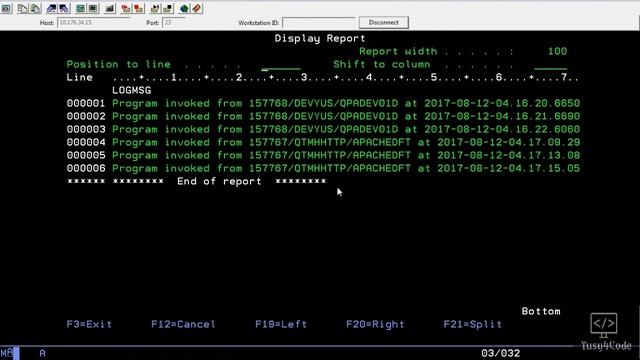Click the Port number field
Viewport: 640px width, 360px height.
click(x=173, y=22)
